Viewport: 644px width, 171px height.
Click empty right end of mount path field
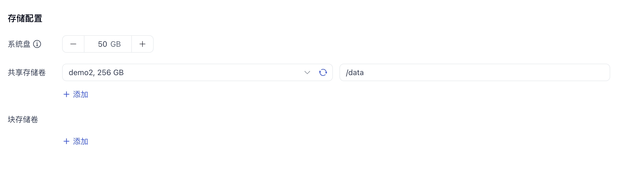594,72
